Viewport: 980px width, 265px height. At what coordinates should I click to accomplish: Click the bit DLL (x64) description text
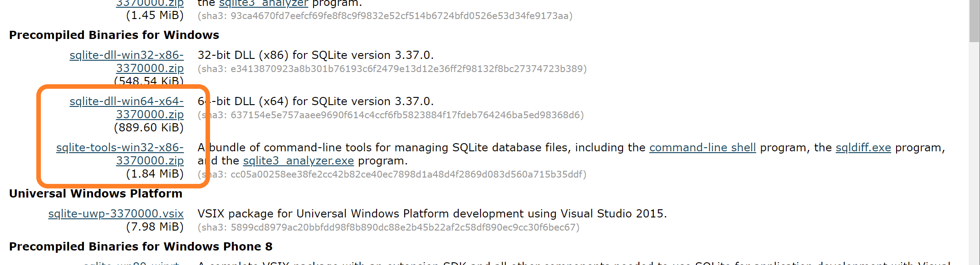point(316,101)
